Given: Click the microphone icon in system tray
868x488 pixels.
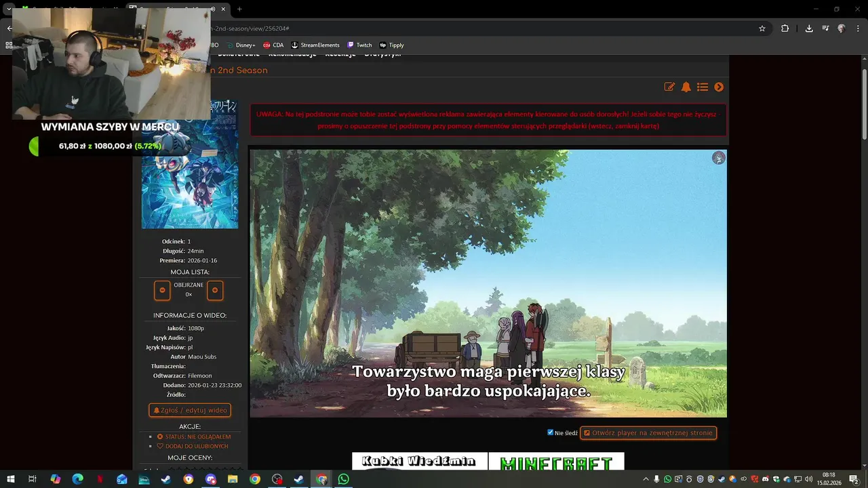Looking at the screenshot, I should pos(656,479).
